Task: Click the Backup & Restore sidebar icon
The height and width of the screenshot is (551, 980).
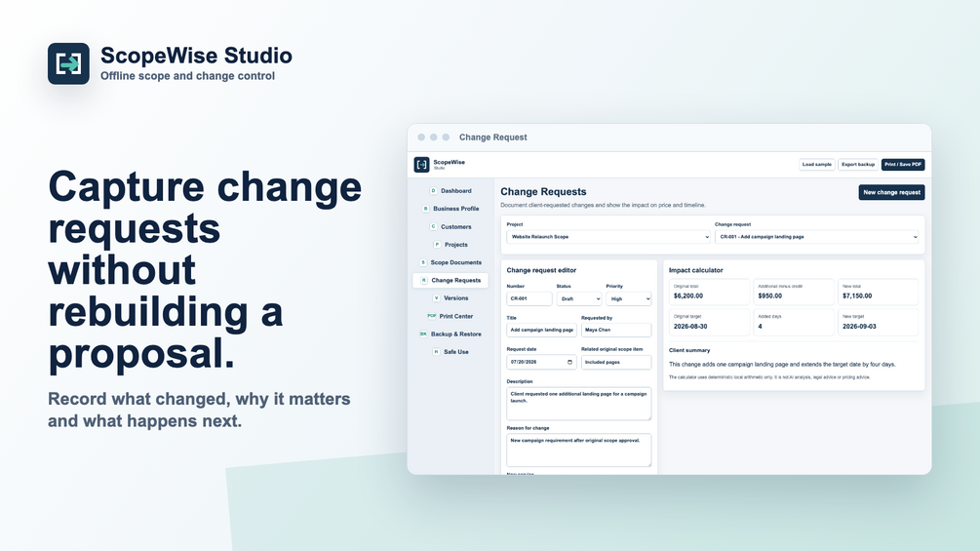Action: [x=423, y=335]
